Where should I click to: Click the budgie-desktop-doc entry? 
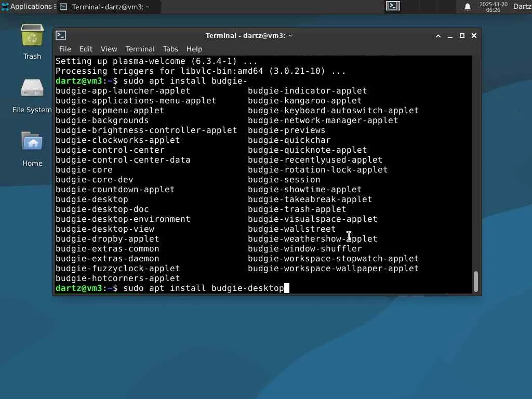[102, 209]
